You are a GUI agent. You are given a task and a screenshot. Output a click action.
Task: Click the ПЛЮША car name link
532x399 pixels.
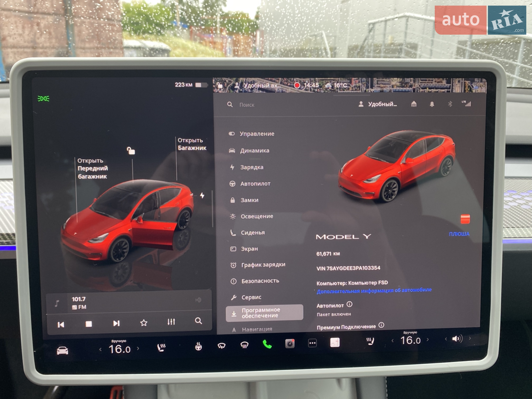459,234
